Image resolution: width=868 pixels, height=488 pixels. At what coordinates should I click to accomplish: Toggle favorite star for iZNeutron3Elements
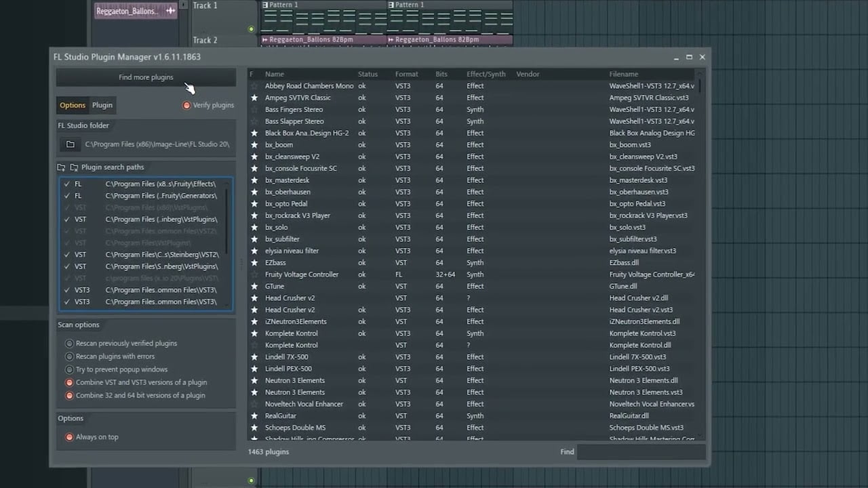(x=254, y=322)
